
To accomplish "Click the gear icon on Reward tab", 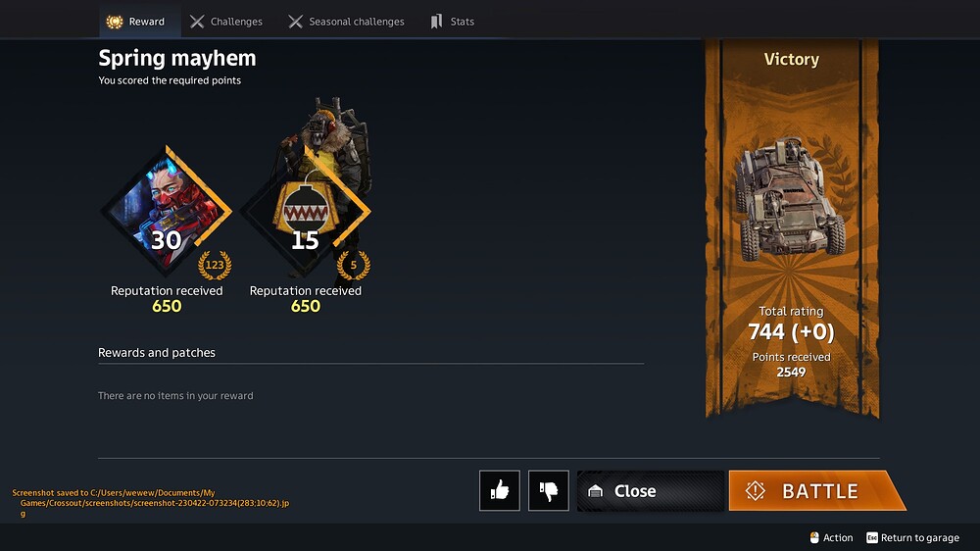I will tap(115, 22).
